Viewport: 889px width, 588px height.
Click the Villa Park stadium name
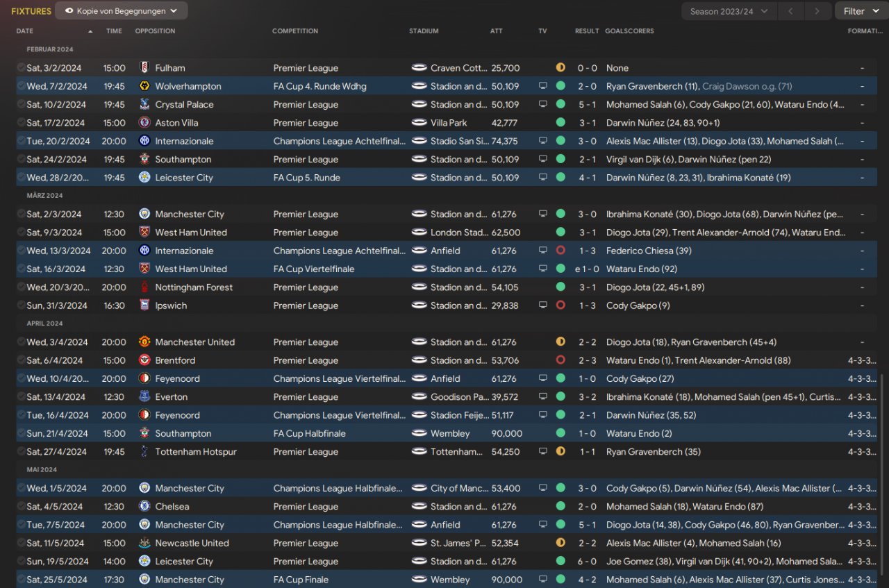click(x=449, y=123)
